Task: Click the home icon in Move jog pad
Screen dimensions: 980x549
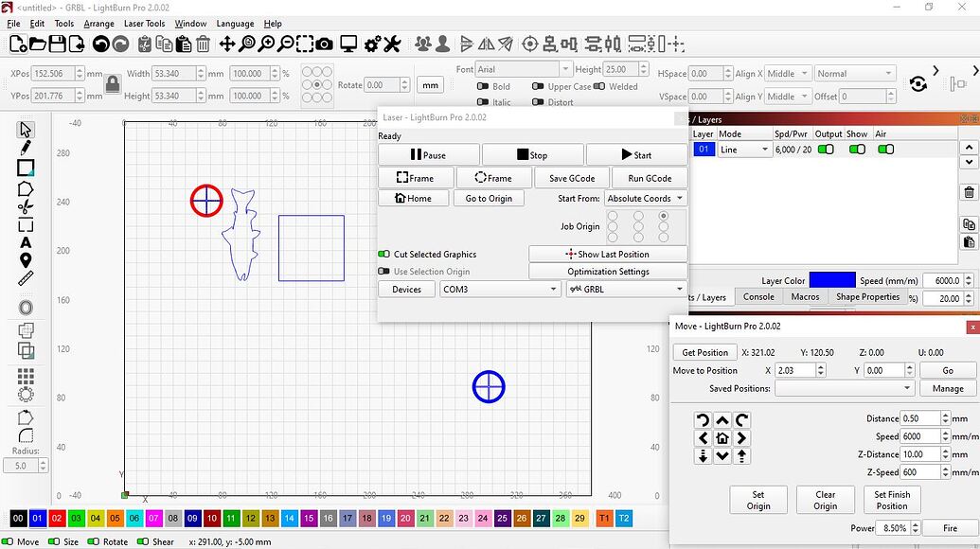Action: [722, 438]
